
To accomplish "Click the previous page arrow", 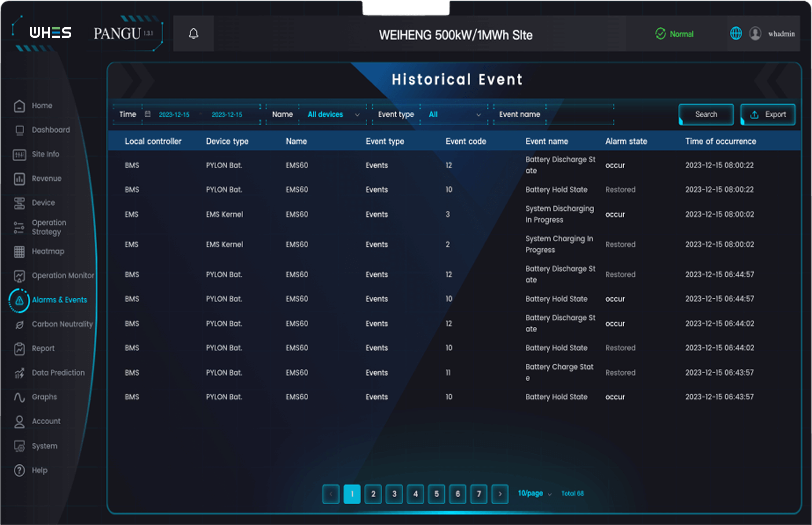I will [x=331, y=494].
